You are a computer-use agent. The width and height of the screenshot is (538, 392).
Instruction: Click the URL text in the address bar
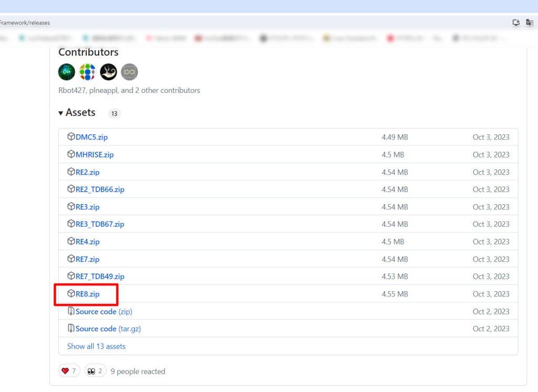(25, 23)
